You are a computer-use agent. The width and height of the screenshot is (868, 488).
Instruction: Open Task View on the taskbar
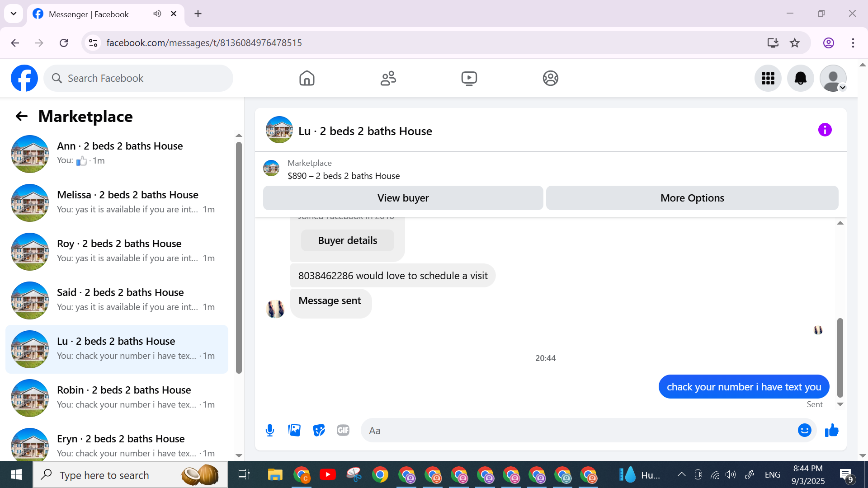click(x=244, y=475)
